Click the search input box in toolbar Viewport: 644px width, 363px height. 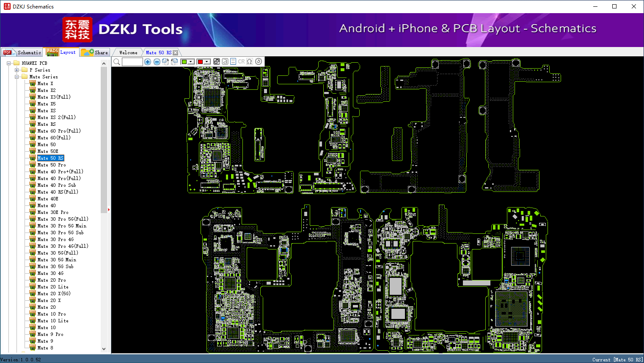[x=132, y=62]
